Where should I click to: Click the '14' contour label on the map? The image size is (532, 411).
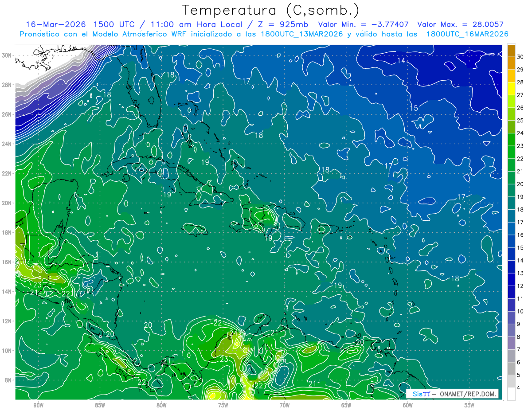401,60
